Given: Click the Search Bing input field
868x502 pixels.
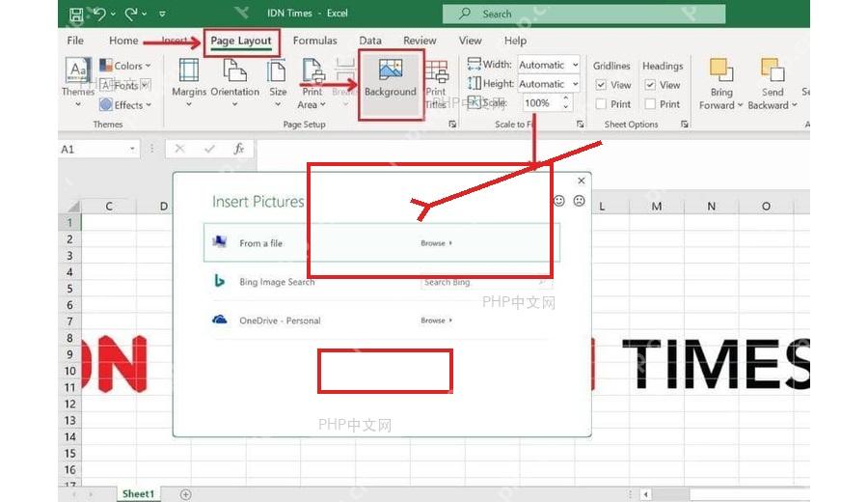Looking at the screenshot, I should tap(486, 282).
